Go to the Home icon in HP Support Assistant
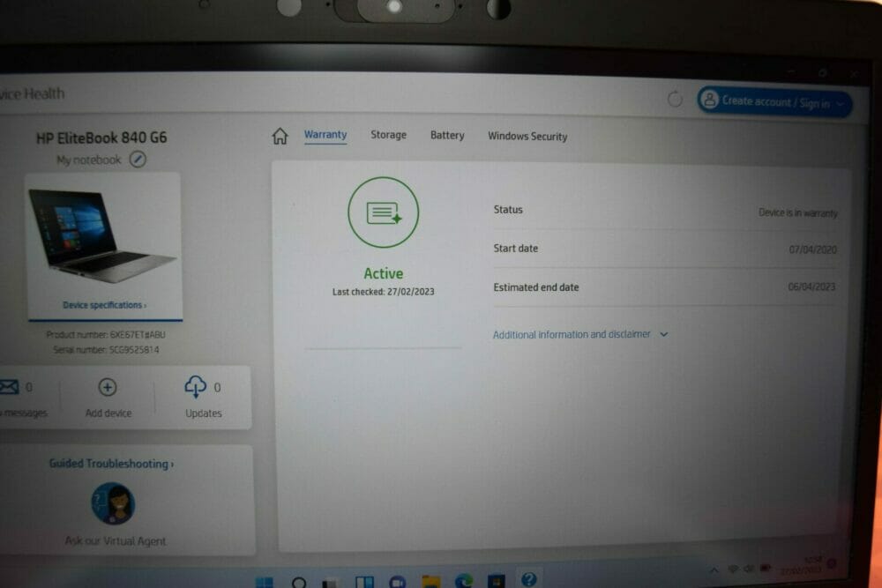This screenshot has height=588, width=882. [280, 136]
